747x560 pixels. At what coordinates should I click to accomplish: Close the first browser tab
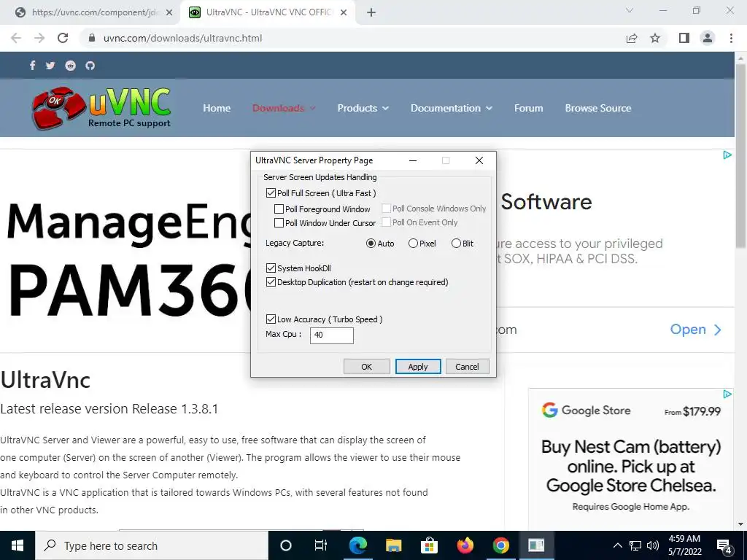click(169, 13)
